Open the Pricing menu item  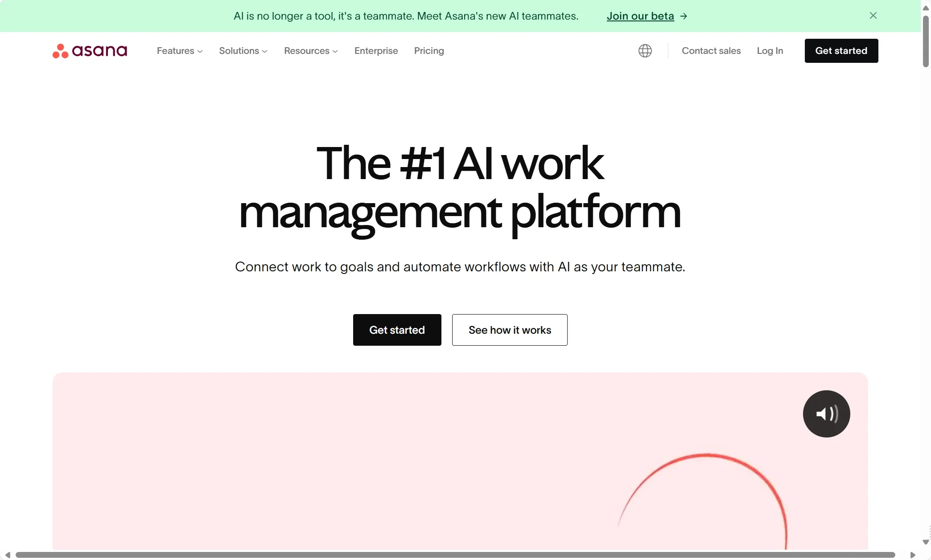pyautogui.click(x=428, y=50)
